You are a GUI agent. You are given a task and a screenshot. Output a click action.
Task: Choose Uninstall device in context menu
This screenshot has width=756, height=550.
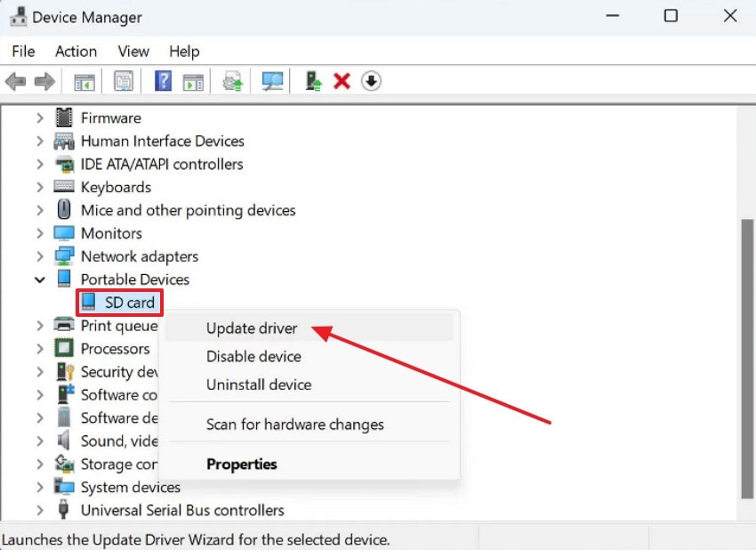pyautogui.click(x=309, y=384)
